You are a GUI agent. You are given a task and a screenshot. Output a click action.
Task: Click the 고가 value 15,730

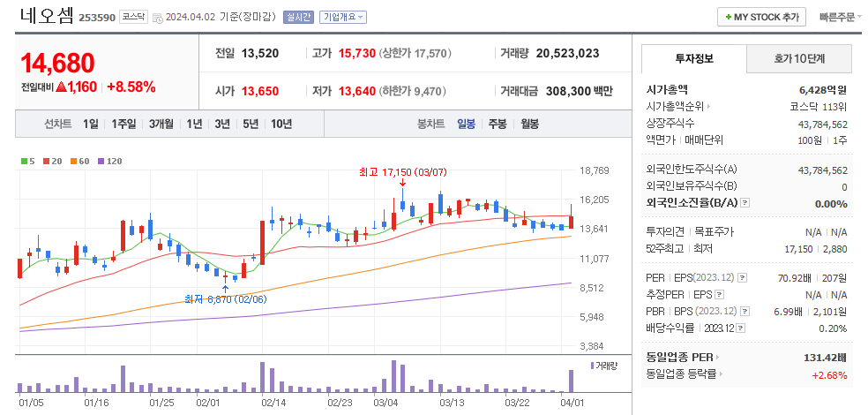pyautogui.click(x=357, y=54)
